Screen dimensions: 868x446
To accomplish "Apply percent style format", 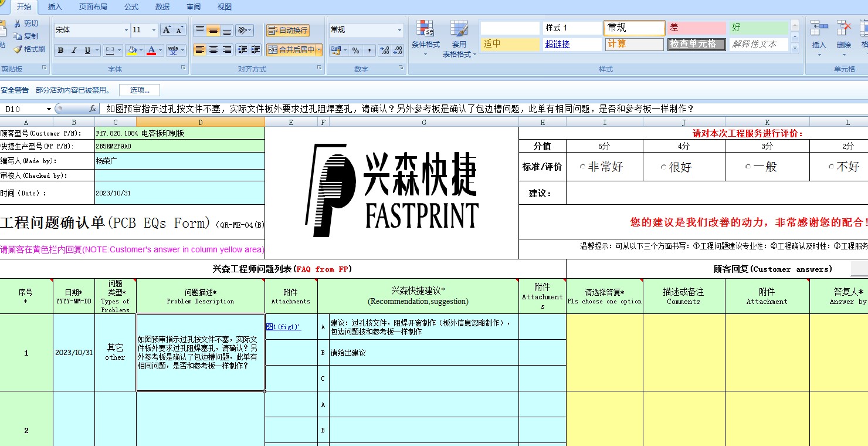I will pos(355,50).
